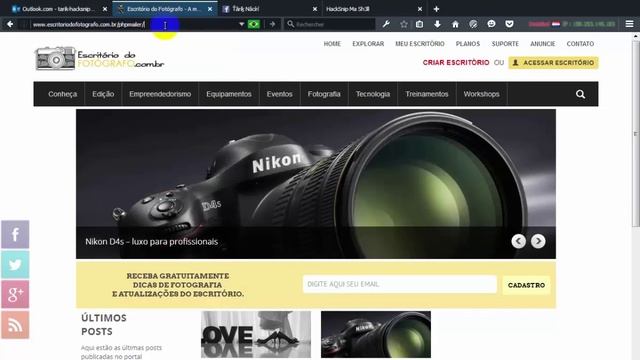This screenshot has height=360, width=640.
Task: Click the page vertical scrollbar thumb
Action: pyautogui.click(x=636, y=133)
